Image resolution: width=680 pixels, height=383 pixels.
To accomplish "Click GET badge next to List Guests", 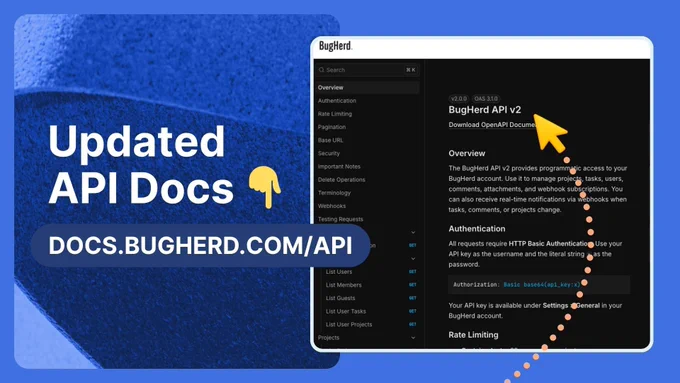I will [x=412, y=298].
